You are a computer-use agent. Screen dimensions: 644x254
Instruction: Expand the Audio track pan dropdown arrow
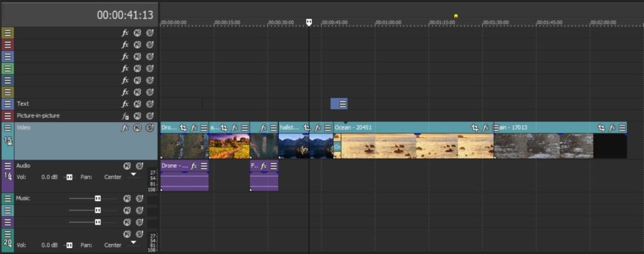(133, 175)
